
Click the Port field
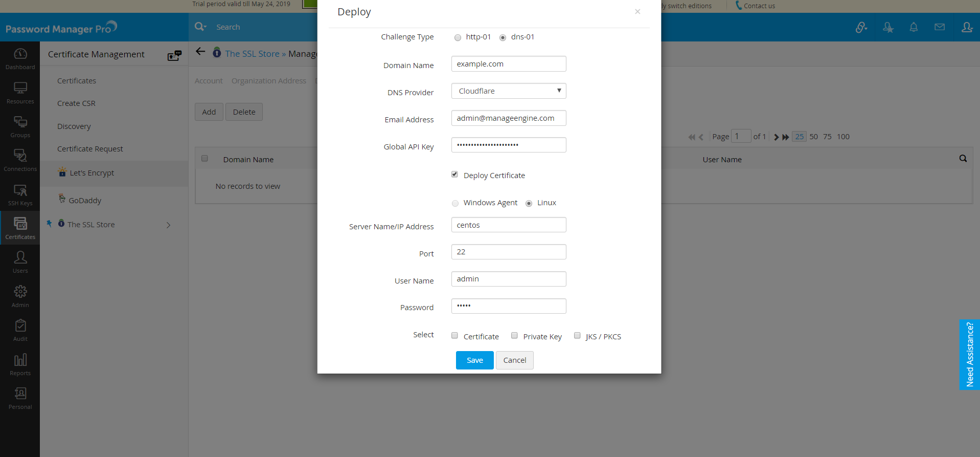[x=509, y=252]
